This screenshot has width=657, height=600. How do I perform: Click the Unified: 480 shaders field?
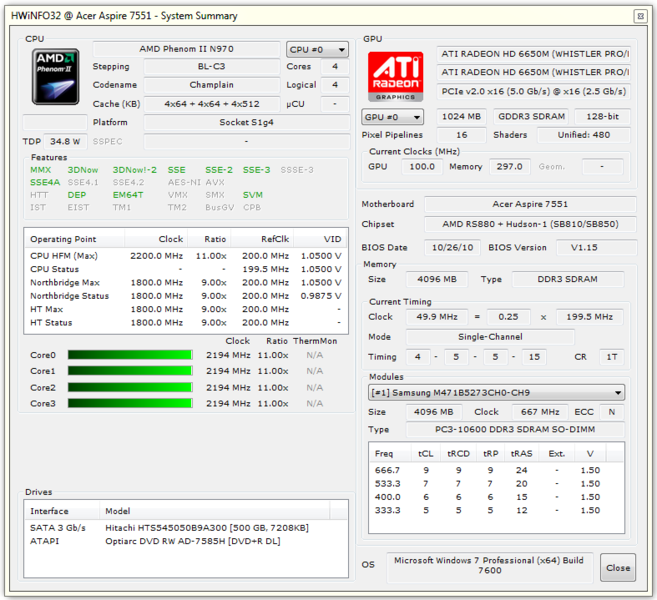point(584,135)
